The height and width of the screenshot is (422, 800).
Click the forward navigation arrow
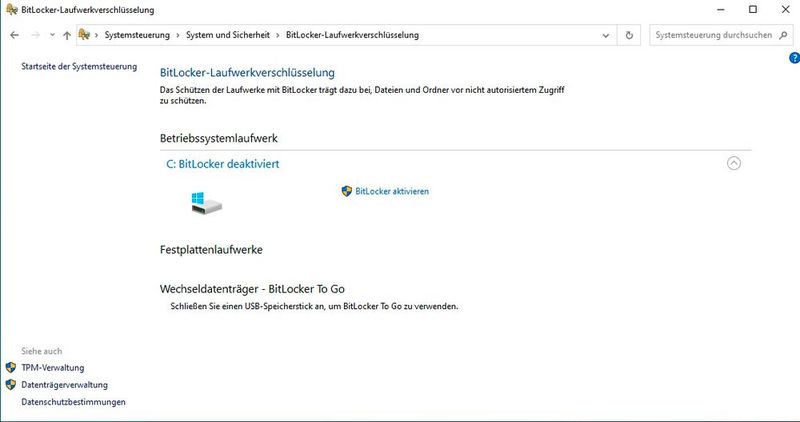(35, 35)
